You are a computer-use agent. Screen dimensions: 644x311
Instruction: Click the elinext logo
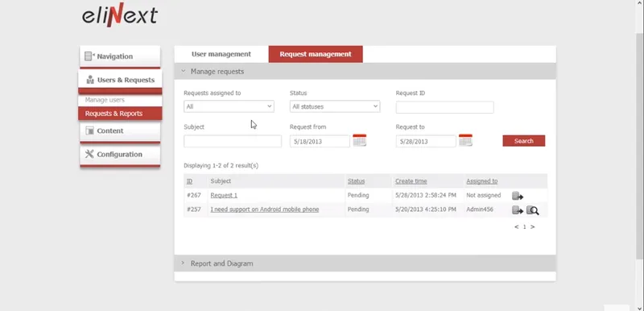point(119,15)
